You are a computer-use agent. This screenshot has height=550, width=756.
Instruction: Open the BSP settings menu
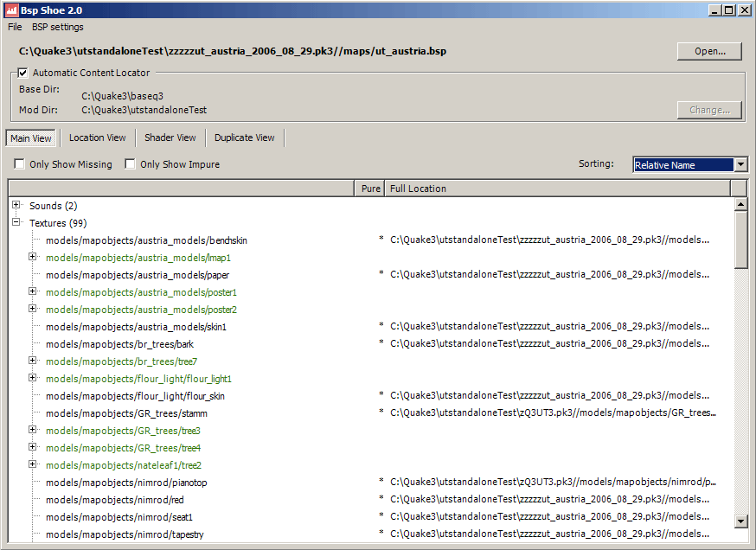click(58, 27)
